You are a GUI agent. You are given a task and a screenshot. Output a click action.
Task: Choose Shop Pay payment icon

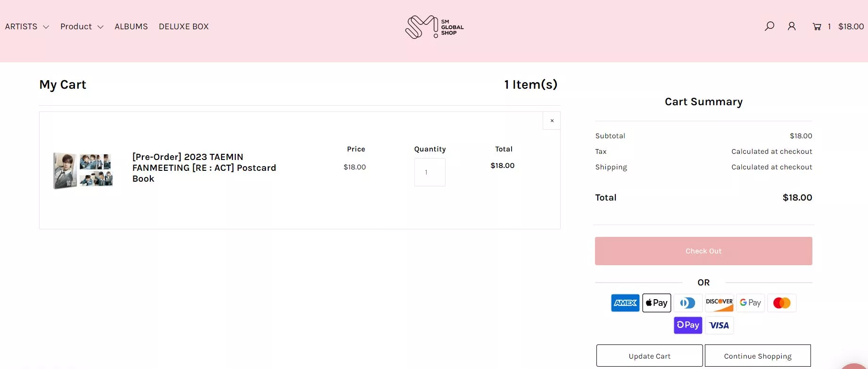tap(688, 325)
